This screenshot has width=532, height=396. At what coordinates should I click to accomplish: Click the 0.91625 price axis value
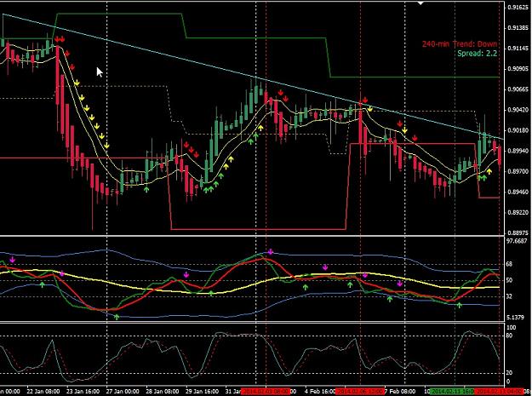pos(518,7)
